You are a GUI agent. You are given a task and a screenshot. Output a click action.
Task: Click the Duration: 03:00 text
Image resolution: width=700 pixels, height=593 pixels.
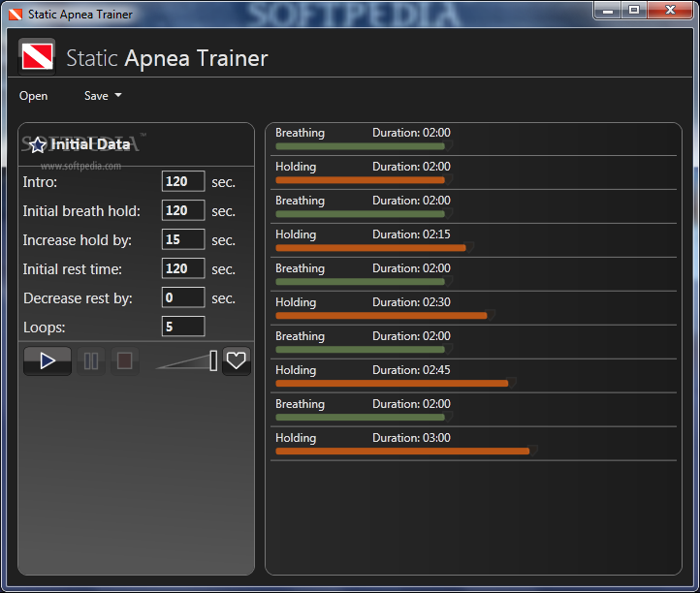click(412, 438)
